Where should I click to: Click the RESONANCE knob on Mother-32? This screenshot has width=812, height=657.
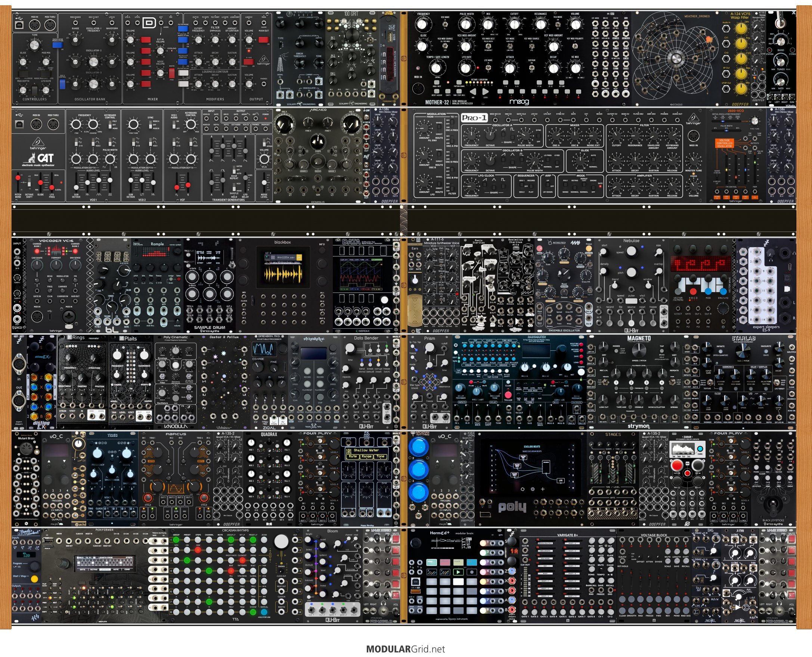(540, 24)
